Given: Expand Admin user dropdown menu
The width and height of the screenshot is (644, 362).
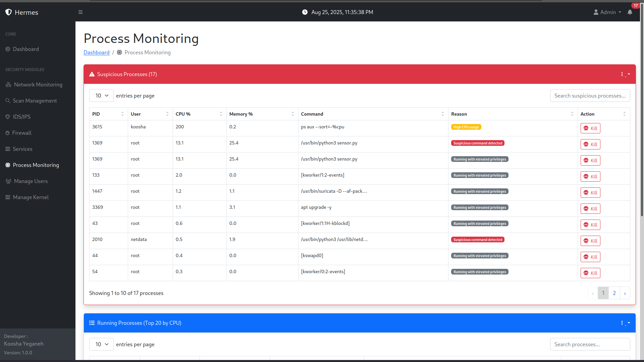Looking at the screenshot, I should [607, 12].
